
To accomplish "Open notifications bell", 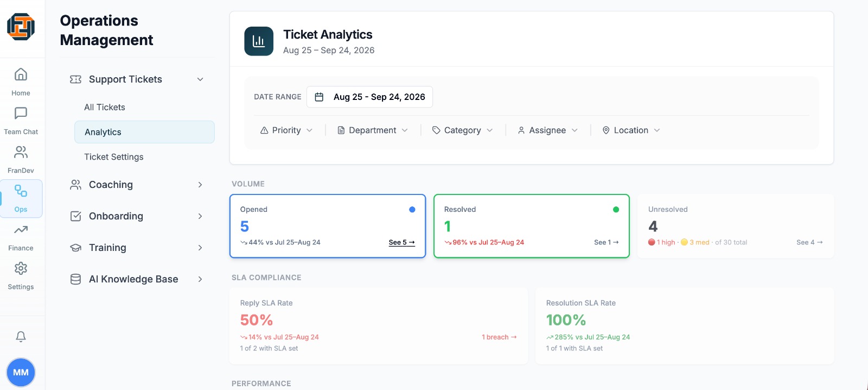I will coord(21,337).
